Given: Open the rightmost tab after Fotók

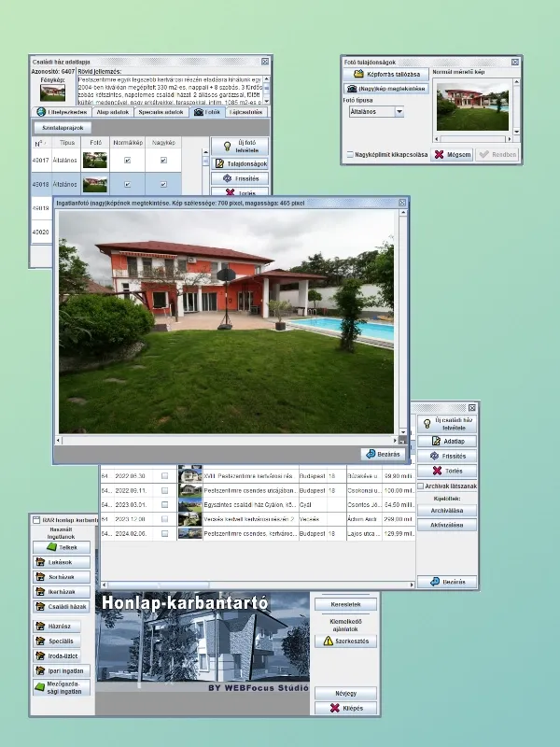Looking at the screenshot, I should [x=246, y=112].
